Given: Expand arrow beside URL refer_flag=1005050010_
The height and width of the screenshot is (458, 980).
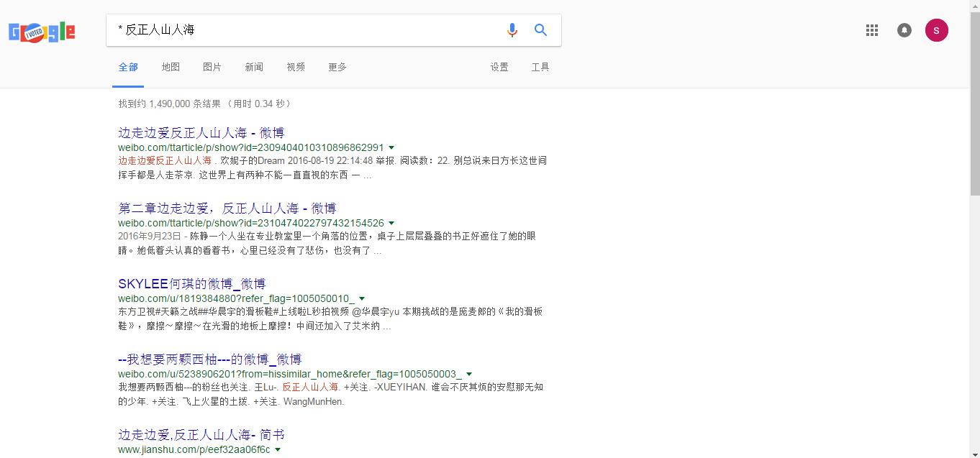Looking at the screenshot, I should click(362, 299).
